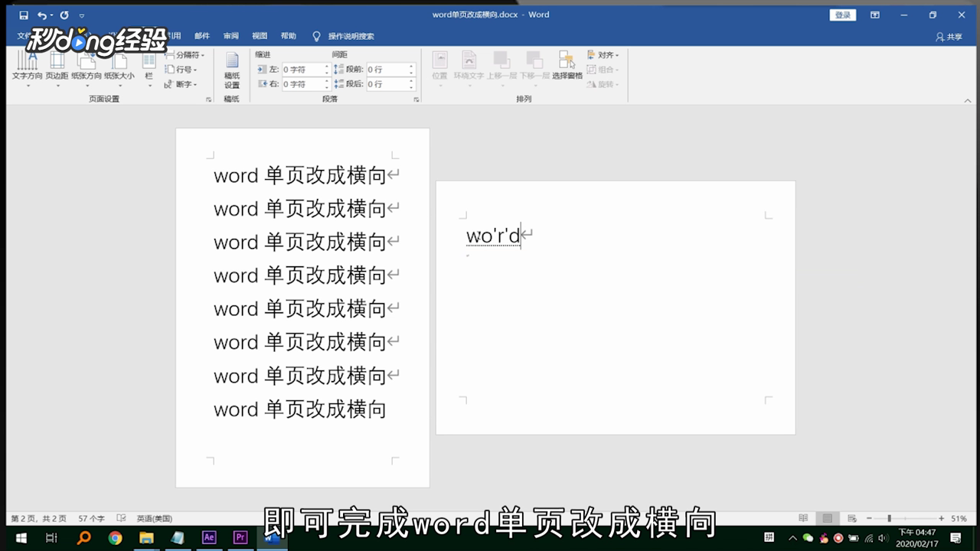Viewport: 980px width, 551px height.
Task: Expand the 对齐 align dropdown
Action: coord(603,55)
